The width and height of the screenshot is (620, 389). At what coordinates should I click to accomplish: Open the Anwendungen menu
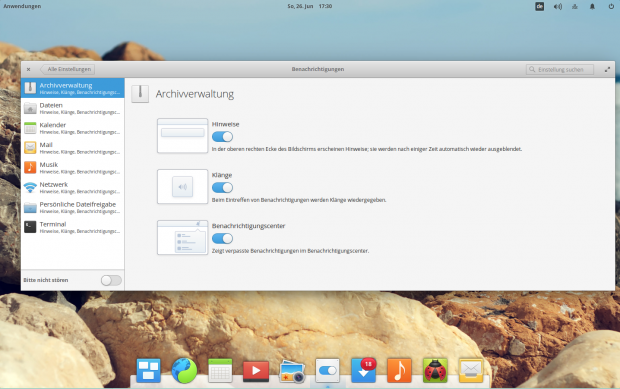22,6
